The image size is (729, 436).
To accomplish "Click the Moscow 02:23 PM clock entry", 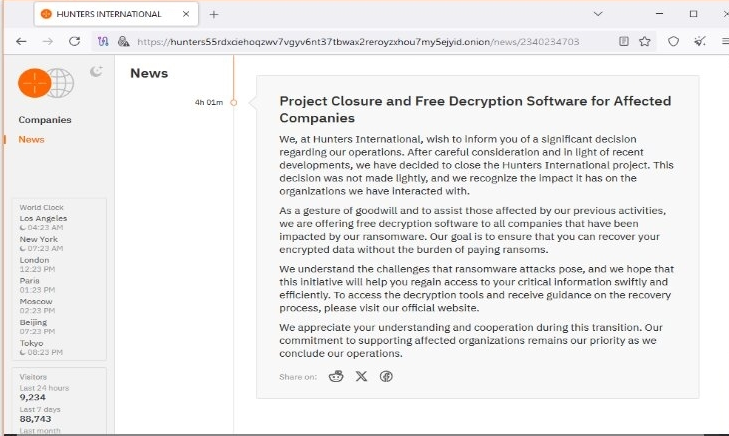I will (x=37, y=306).
